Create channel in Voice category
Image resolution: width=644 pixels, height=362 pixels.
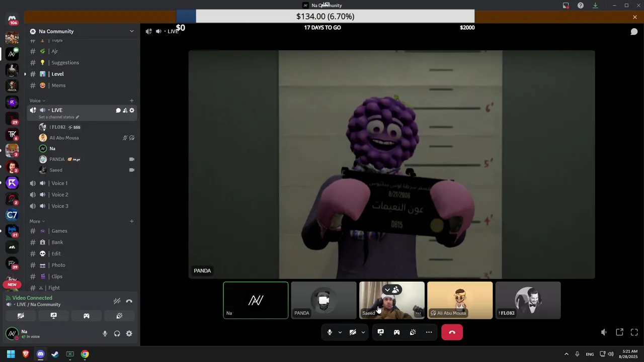[132, 101]
